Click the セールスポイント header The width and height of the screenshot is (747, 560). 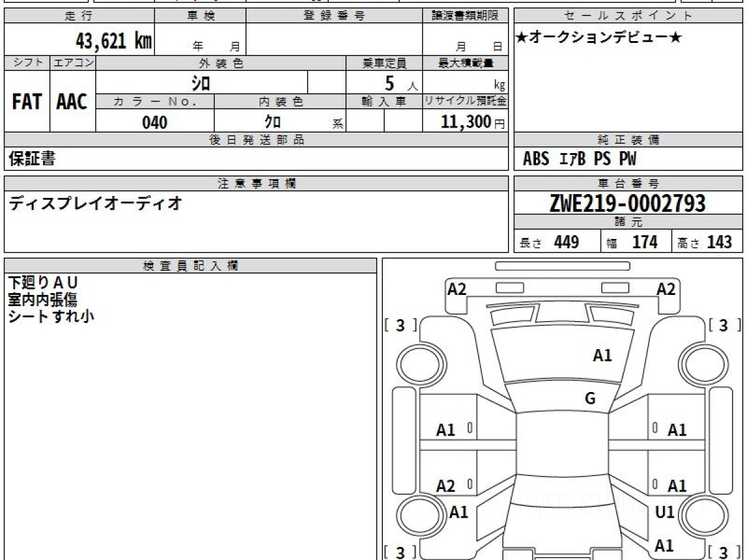click(x=628, y=16)
